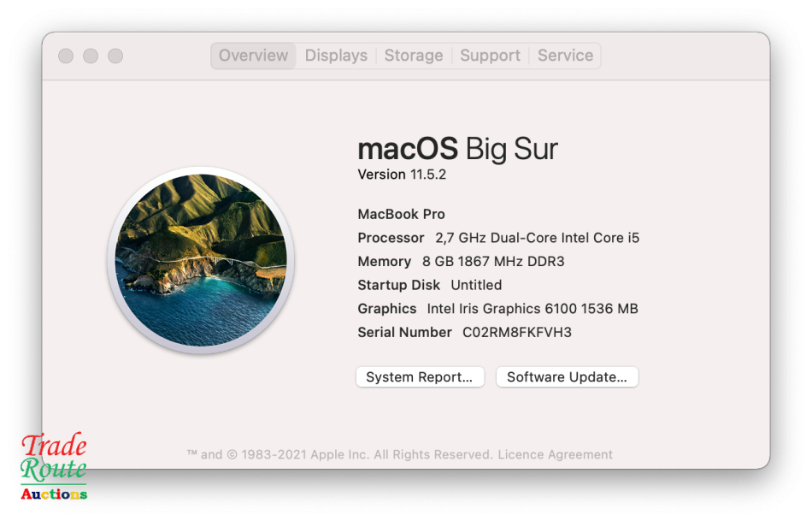
Task: Reveal build number by clicking Version 11.5.2
Action: click(x=402, y=175)
